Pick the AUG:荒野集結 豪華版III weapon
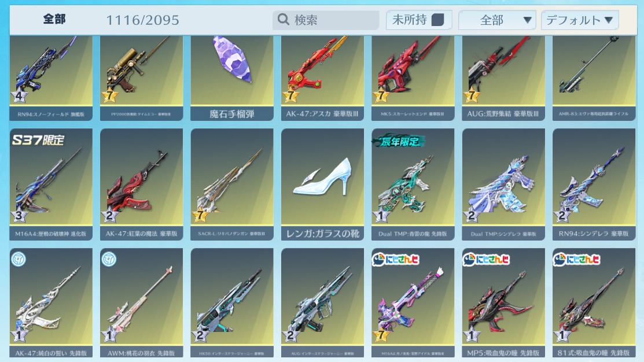The width and height of the screenshot is (644, 362). 503,78
